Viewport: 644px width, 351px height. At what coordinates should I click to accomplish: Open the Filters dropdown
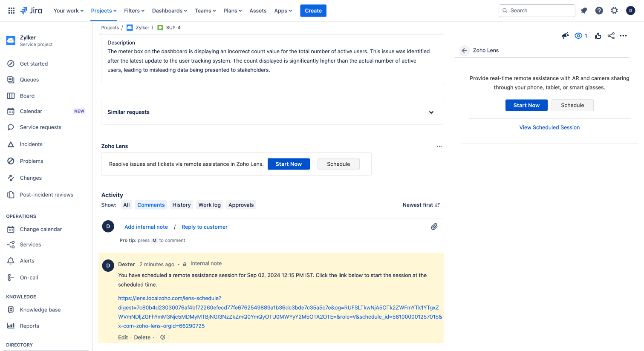[x=134, y=11]
